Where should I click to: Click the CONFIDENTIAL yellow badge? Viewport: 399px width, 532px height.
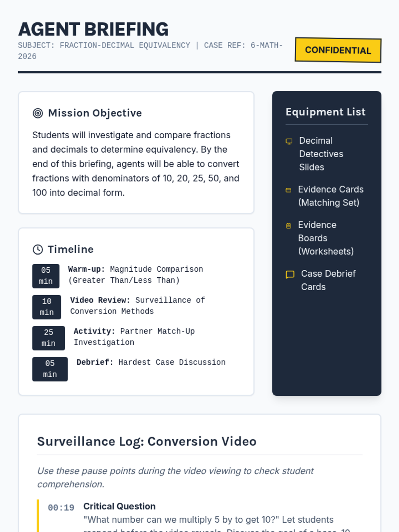tap(338, 50)
